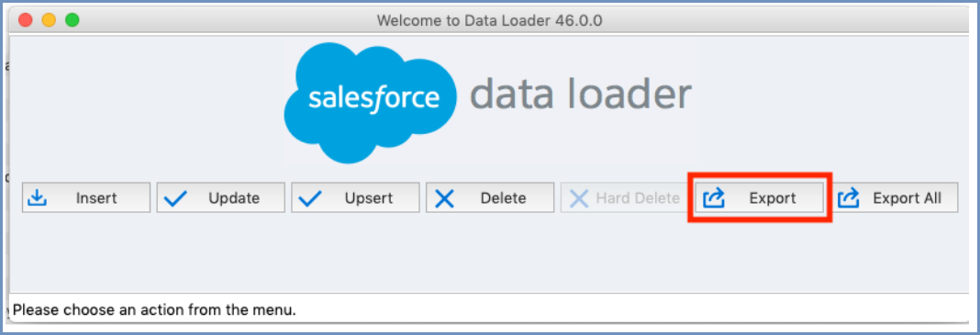Click the share-arrow icon on Export All

(x=848, y=198)
